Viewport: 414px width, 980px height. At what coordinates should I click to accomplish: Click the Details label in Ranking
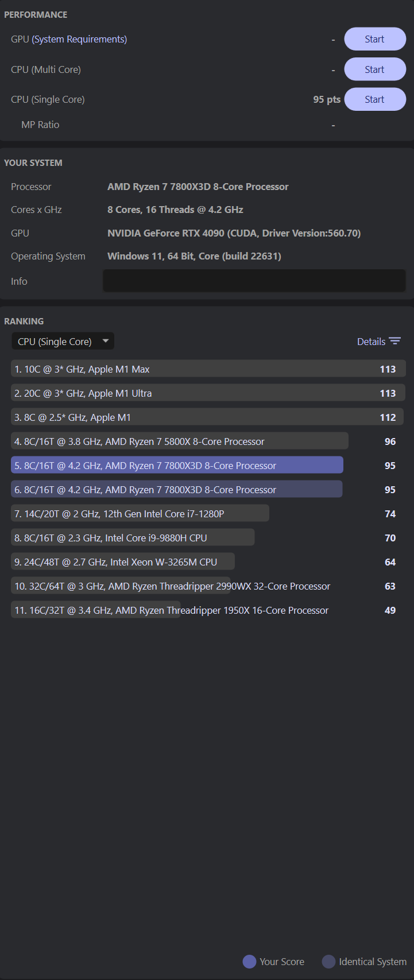(371, 342)
